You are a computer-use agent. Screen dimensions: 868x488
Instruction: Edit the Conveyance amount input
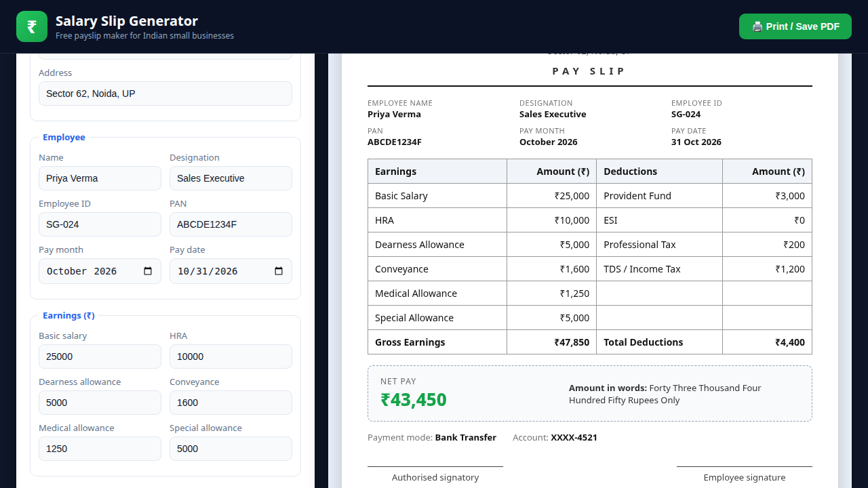[231, 403]
